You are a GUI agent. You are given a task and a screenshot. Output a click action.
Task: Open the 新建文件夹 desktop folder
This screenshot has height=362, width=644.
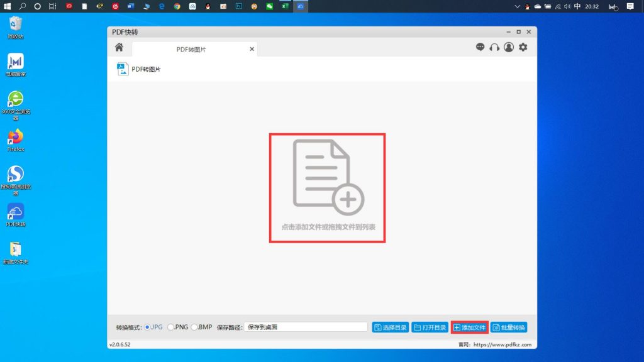click(x=16, y=253)
